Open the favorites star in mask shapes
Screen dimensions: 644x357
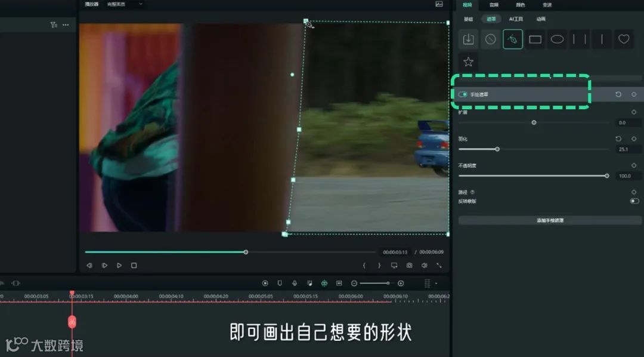pyautogui.click(x=469, y=61)
